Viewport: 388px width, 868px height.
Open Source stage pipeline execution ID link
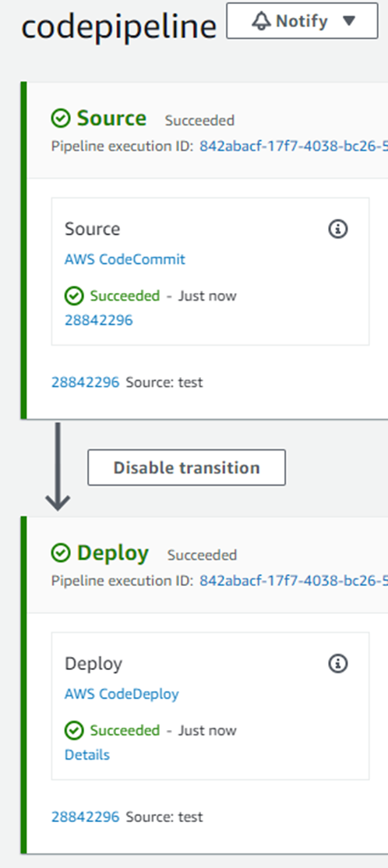[x=294, y=146]
